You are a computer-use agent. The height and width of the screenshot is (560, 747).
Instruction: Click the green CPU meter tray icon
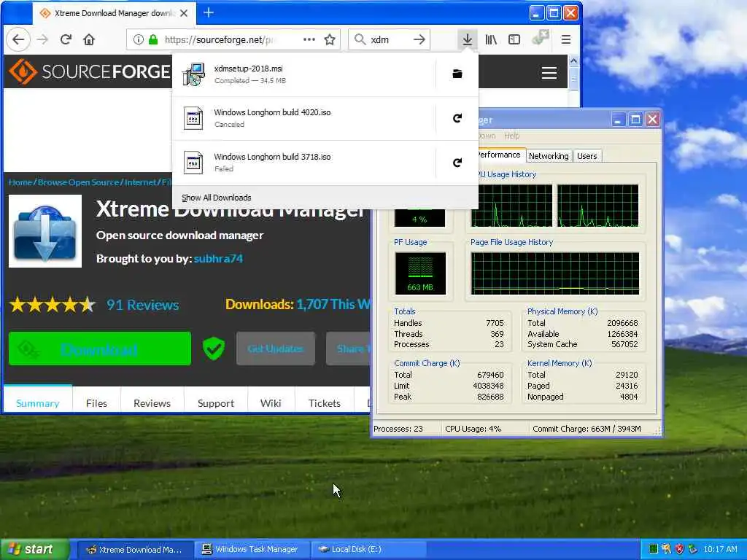pyautogui.click(x=654, y=549)
